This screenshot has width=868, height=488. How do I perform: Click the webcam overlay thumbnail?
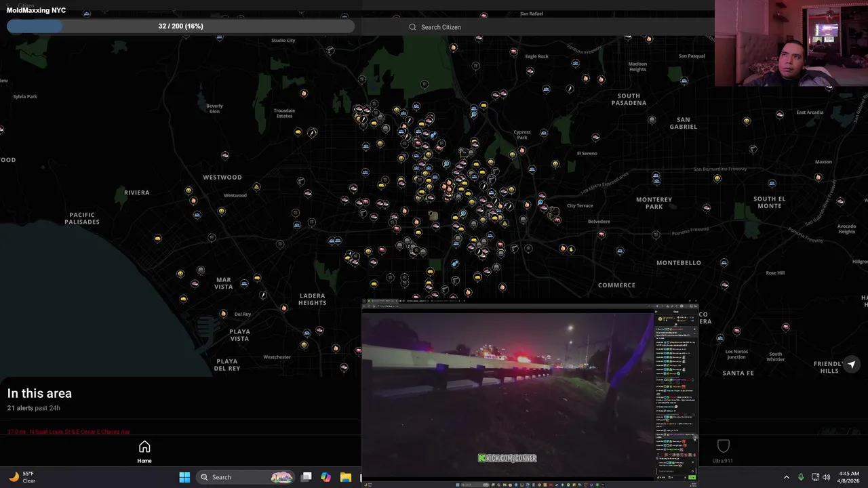791,43
